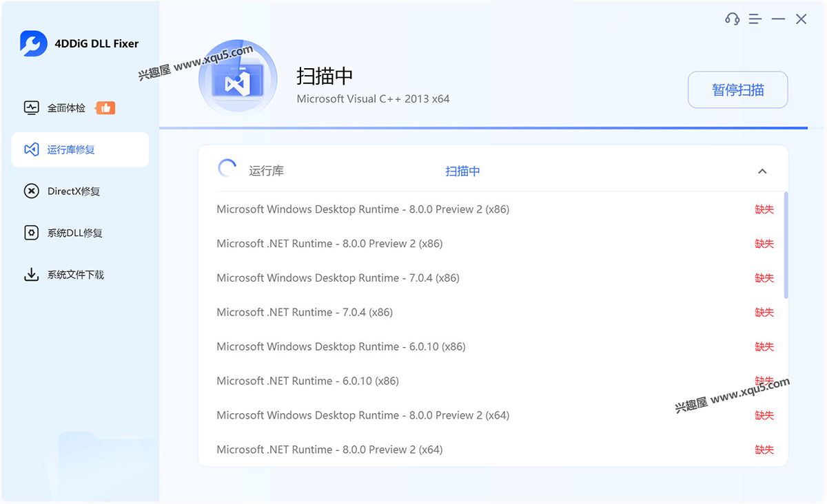Click the DirectX repair X icon
The height and width of the screenshot is (504, 827).
[31, 191]
